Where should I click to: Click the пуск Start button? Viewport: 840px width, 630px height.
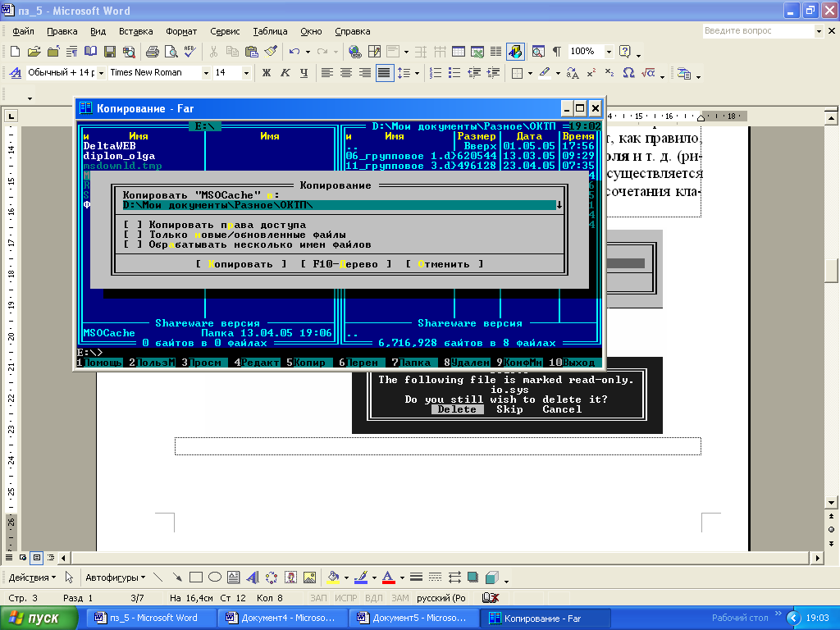pos(39,618)
